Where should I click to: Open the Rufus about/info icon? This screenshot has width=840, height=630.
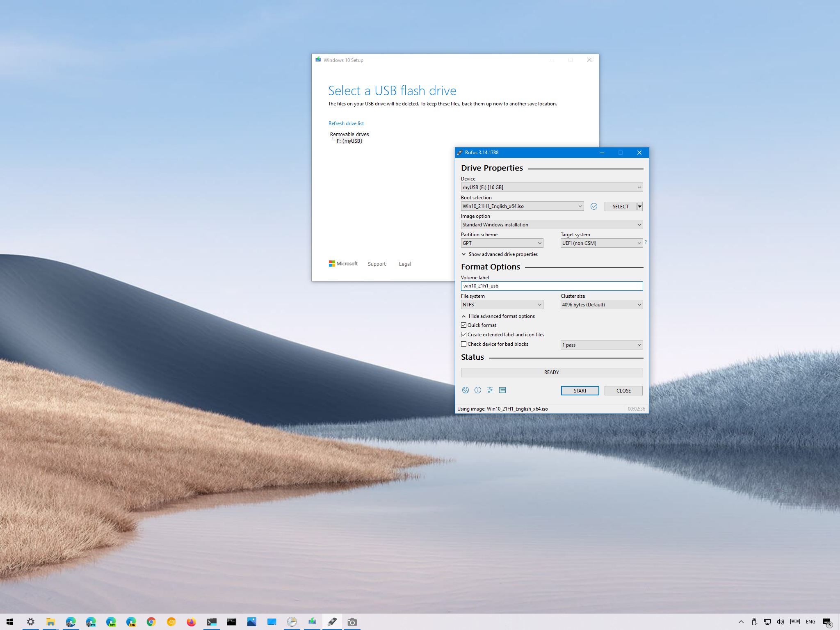(x=477, y=390)
